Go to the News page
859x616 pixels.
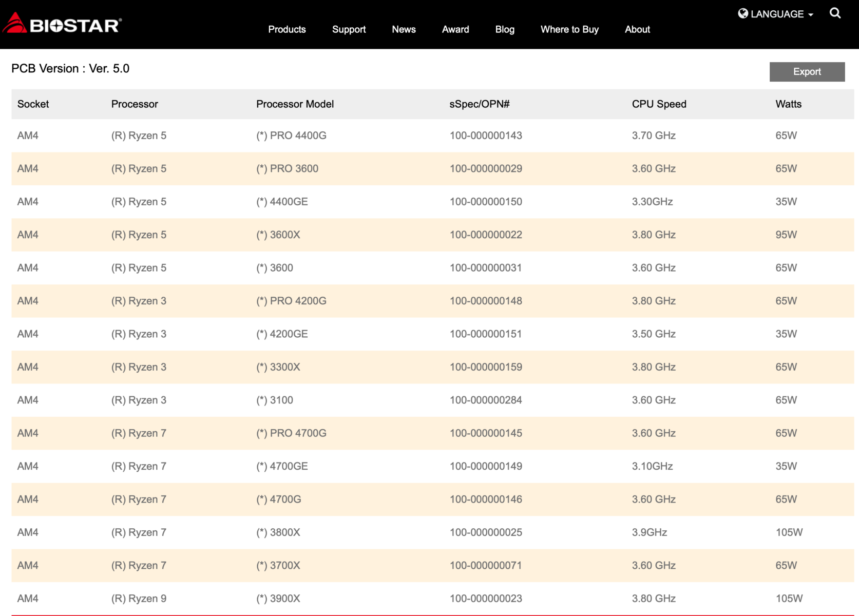[x=404, y=29]
